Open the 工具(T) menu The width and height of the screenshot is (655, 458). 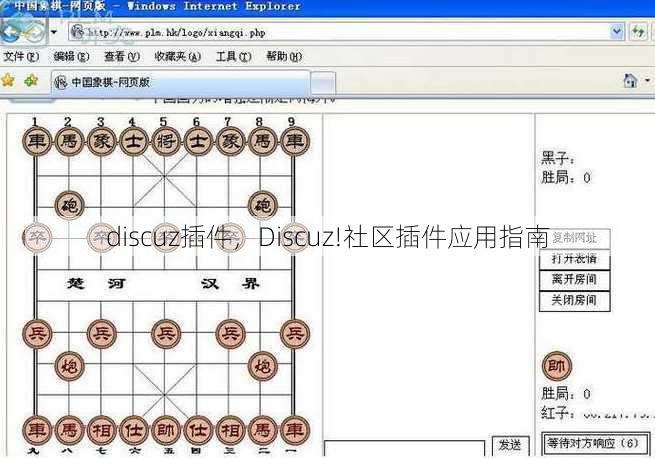tap(234, 56)
